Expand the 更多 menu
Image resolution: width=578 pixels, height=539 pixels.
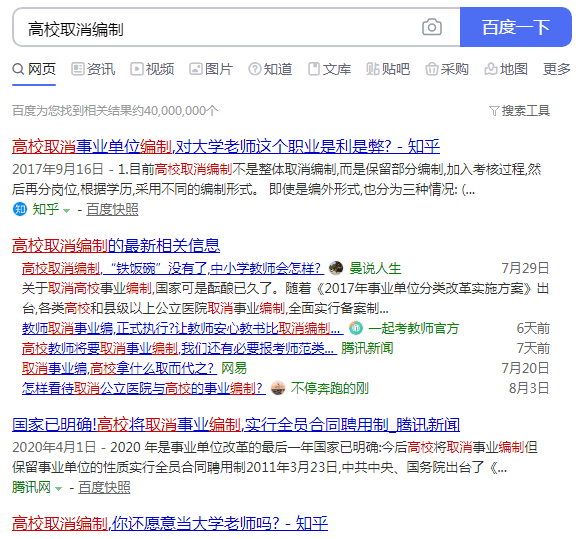point(557,69)
